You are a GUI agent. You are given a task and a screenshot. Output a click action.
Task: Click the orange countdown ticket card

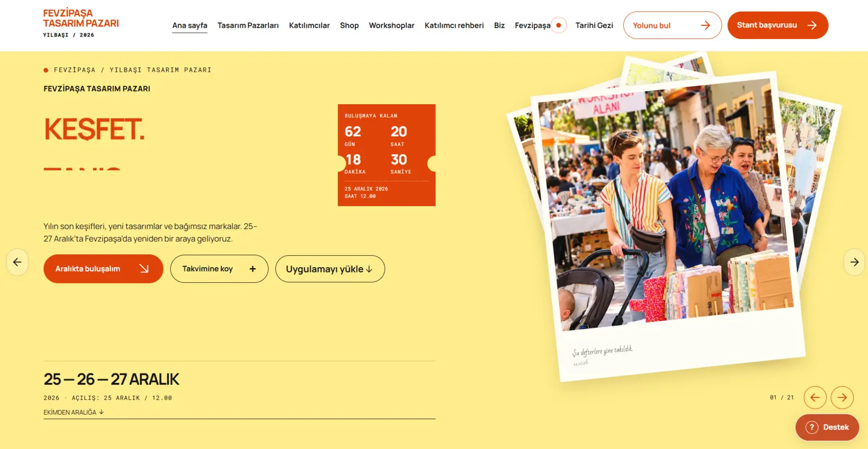pyautogui.click(x=386, y=155)
